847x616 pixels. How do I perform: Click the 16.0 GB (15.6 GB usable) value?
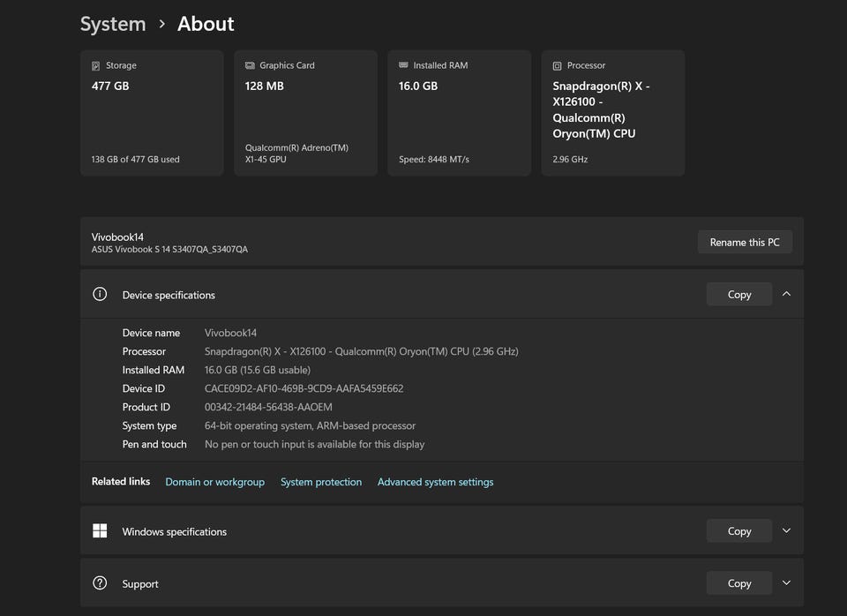pyautogui.click(x=258, y=370)
